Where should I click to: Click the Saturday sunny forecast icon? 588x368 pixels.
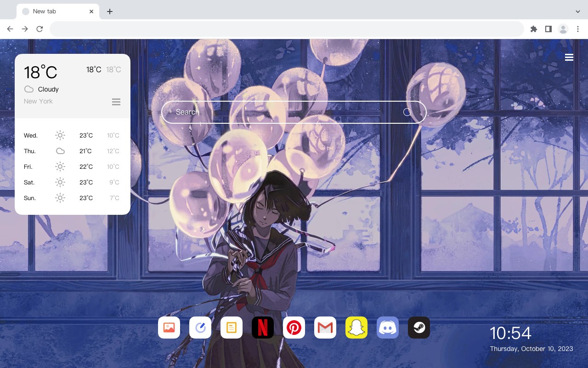tap(60, 182)
